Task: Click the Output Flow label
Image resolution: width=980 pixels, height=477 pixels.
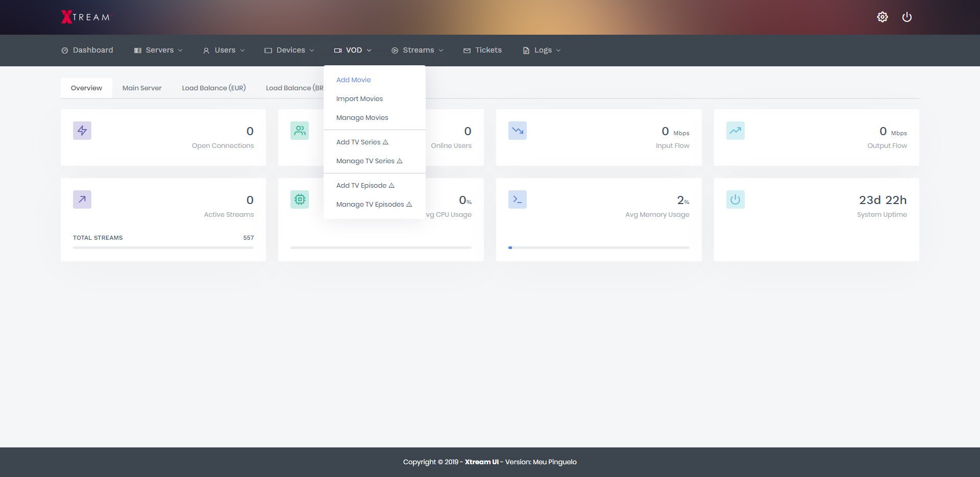Action: click(887, 146)
